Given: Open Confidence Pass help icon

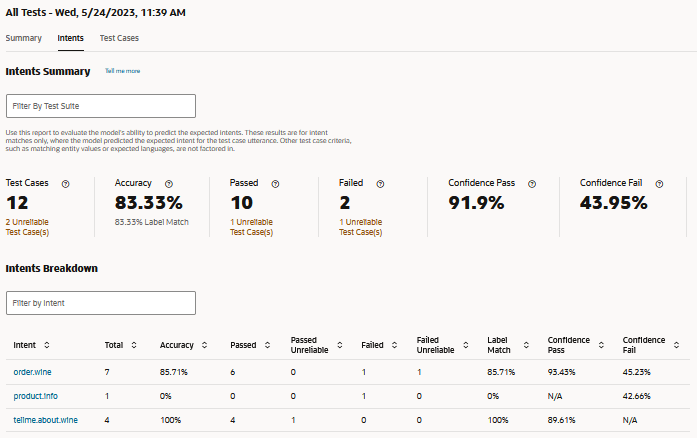Looking at the screenshot, I should click(532, 184).
